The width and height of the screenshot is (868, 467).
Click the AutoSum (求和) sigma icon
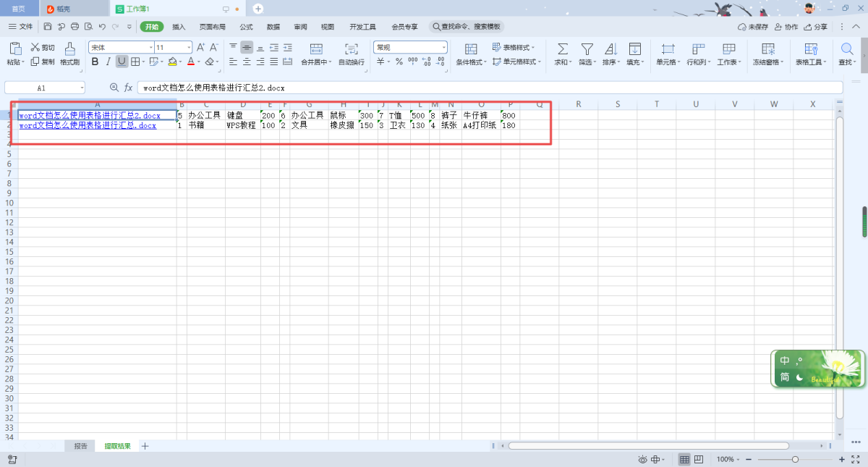[562, 49]
